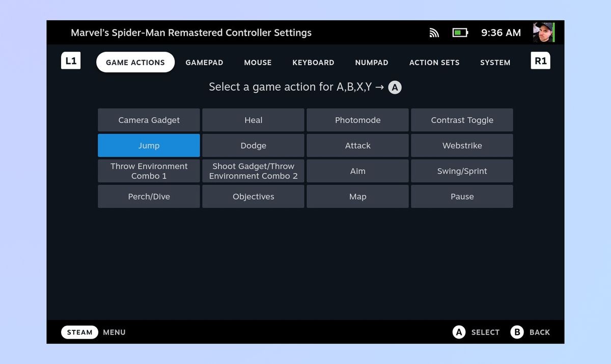This screenshot has height=364, width=611.
Task: Open the STEAM menu button
Action: pyautogui.click(x=79, y=332)
